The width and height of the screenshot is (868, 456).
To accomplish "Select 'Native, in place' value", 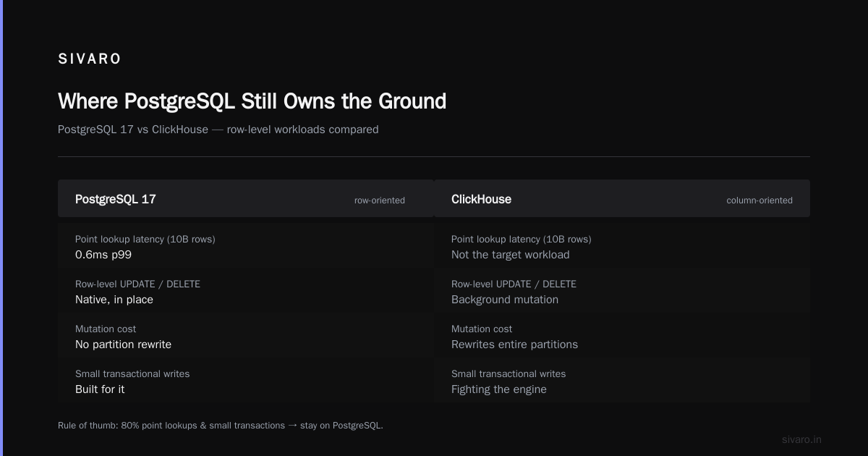I will 114,300.
